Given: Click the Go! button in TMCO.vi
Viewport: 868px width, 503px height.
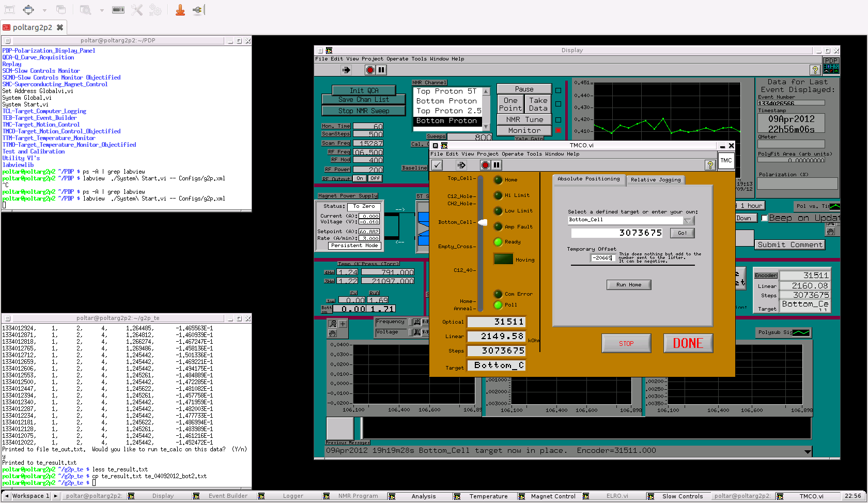Looking at the screenshot, I should tap(682, 233).
